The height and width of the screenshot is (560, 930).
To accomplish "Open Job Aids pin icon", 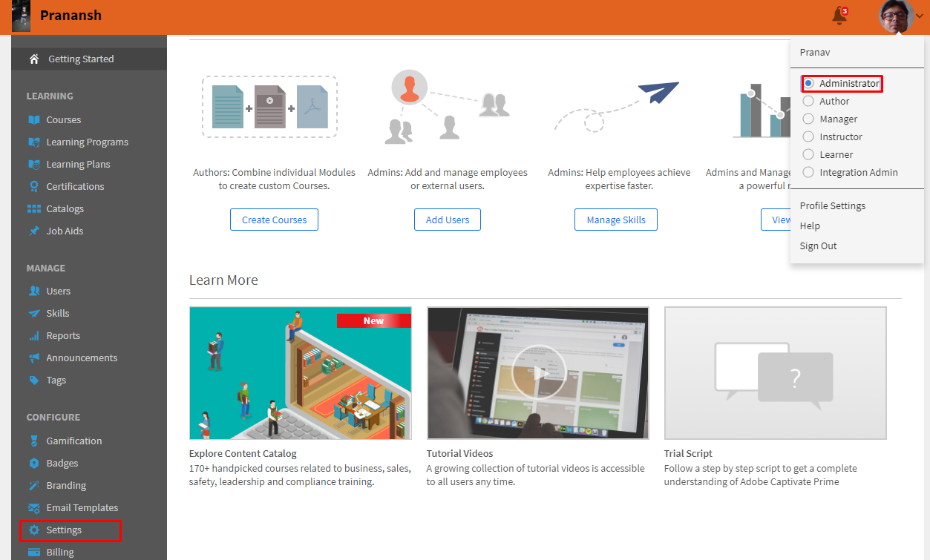I will (34, 231).
